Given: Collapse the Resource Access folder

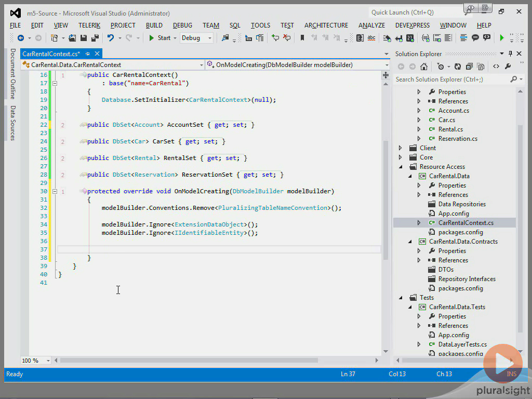Looking at the screenshot, I should [x=401, y=167].
